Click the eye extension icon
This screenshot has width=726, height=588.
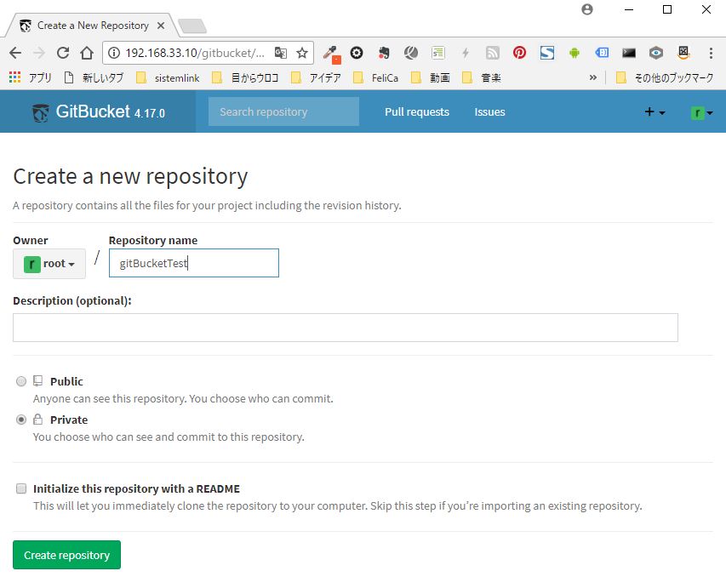[x=656, y=53]
